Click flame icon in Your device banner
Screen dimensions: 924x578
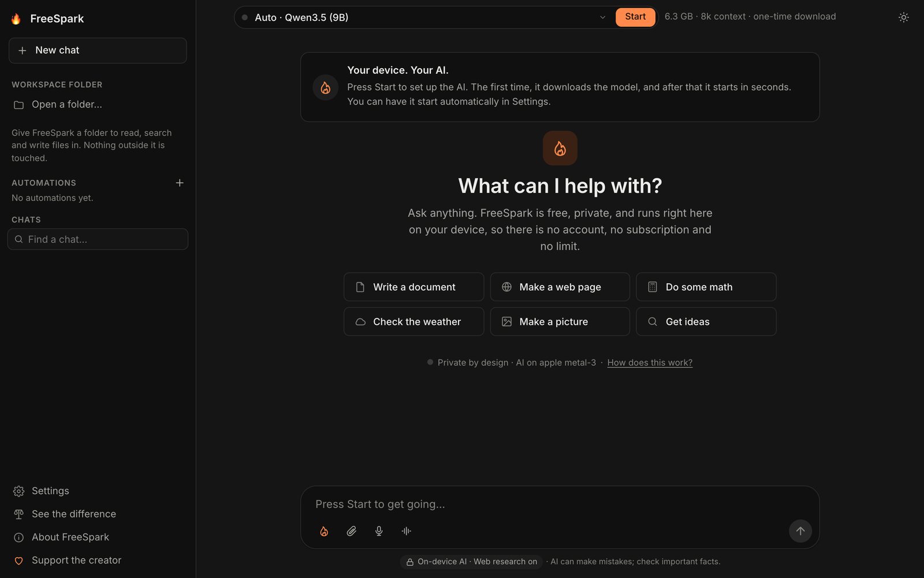[x=325, y=87]
